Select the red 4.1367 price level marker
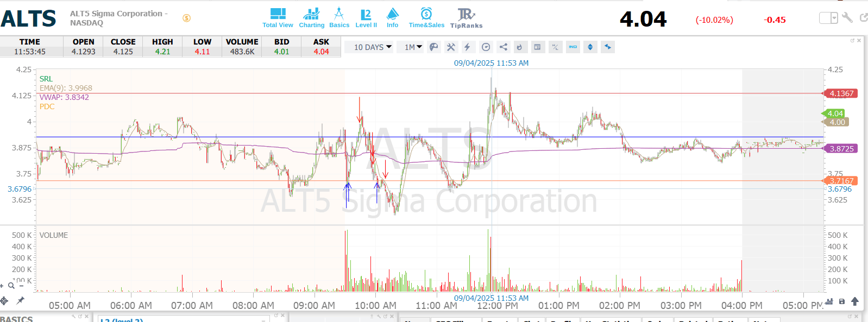Image resolution: width=868 pixels, height=322 pixels. pyautogui.click(x=841, y=93)
